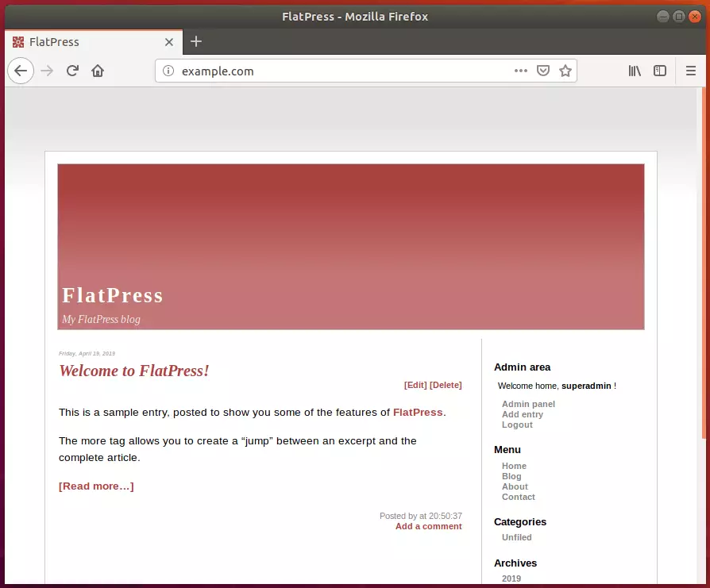The height and width of the screenshot is (588, 710).
Task: Click the [Read more...] link
Action: [x=96, y=486]
